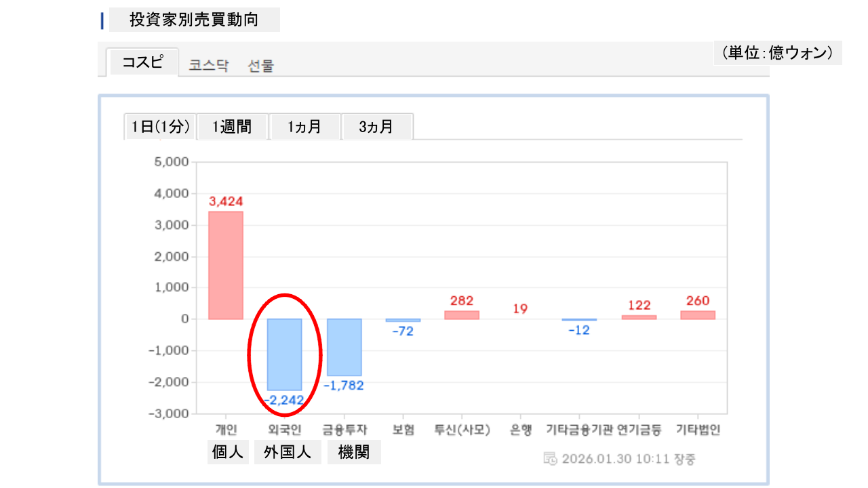Image resolution: width=868 pixels, height=488 pixels.
Task: Click the 外国人 translation label
Action: pyautogui.click(x=288, y=453)
